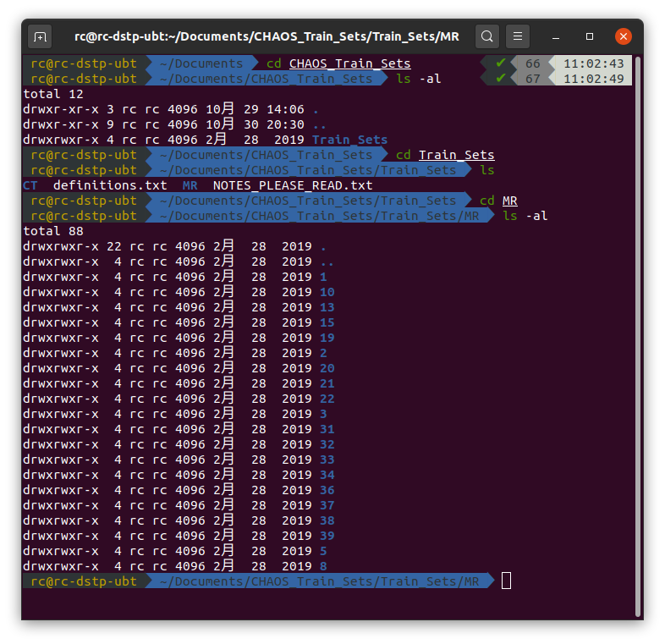Click directory name 5 in MR listing
The height and width of the screenshot is (644, 665).
coord(323,551)
